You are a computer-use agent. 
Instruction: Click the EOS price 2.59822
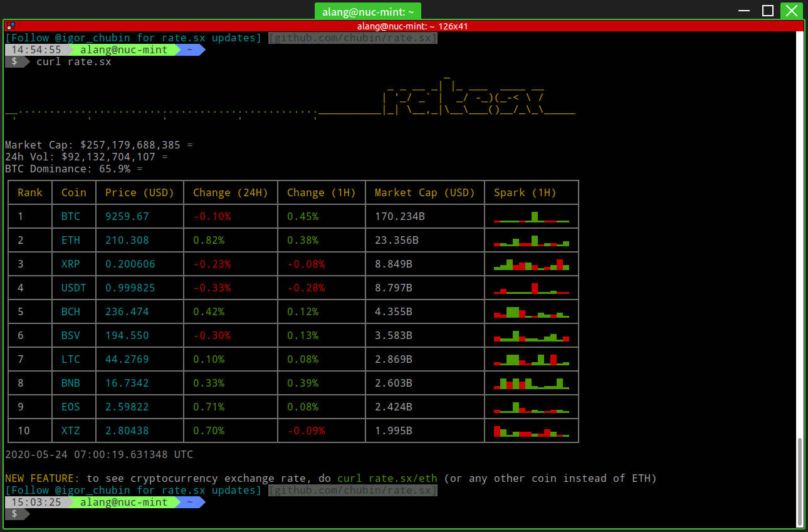[x=127, y=407]
